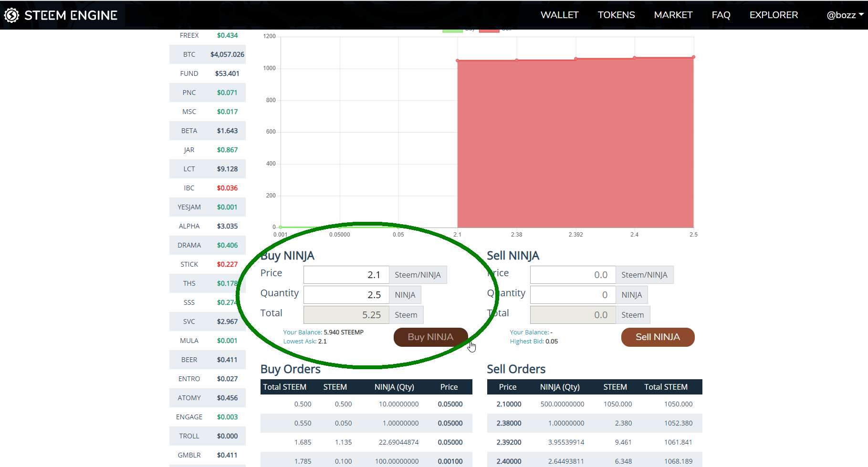Viewport: 868px width, 467px height.
Task: Click the Buy NINJA total field
Action: click(346, 315)
